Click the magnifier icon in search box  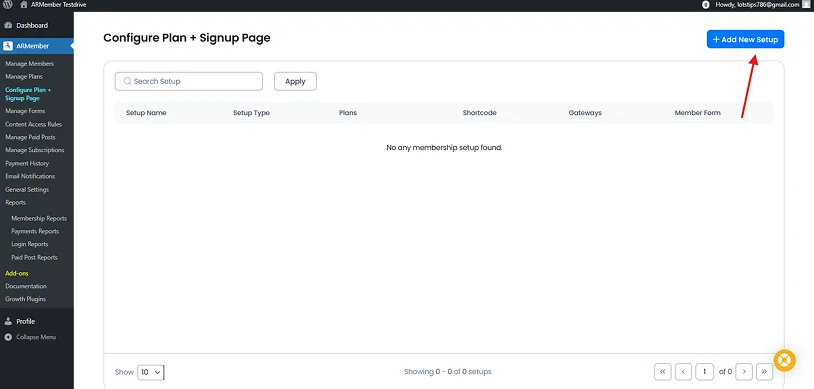[127, 81]
